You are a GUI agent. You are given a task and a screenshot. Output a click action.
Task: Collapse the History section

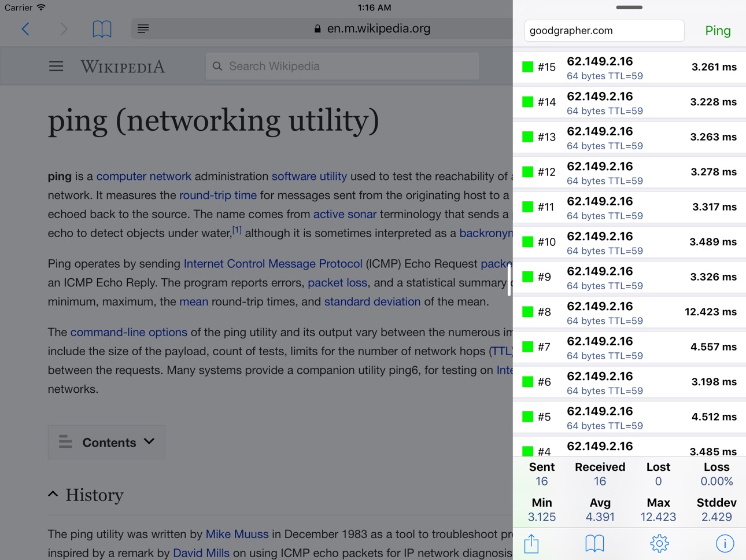pyautogui.click(x=86, y=495)
